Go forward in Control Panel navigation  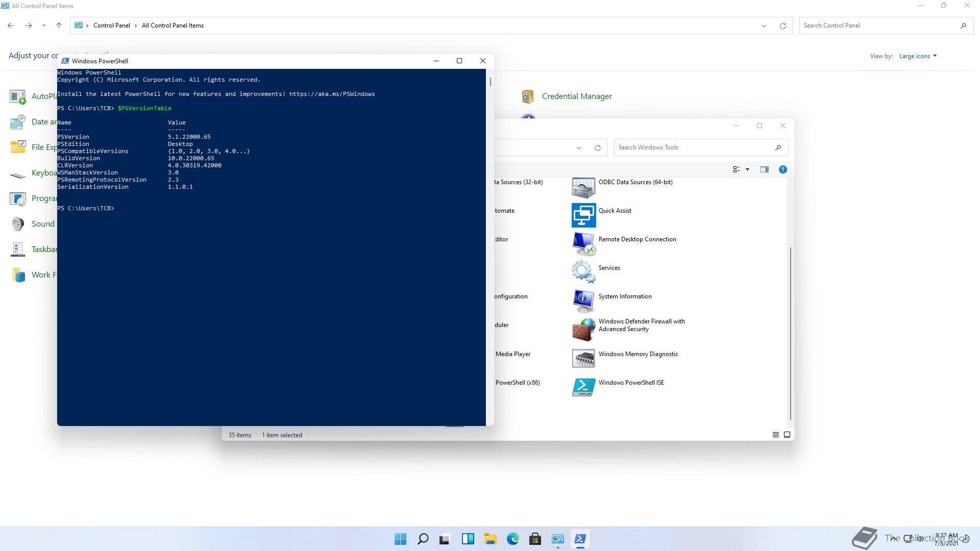point(29,26)
